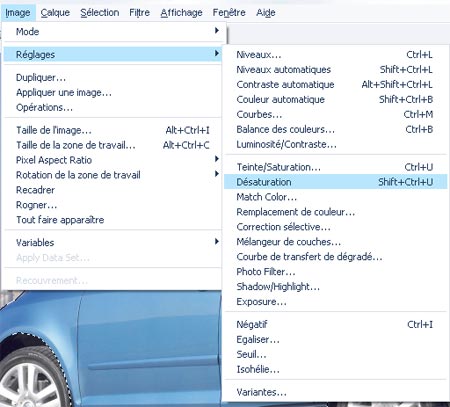Viewport: 450px width, 407px height.
Task: Select the Recadrer command
Action: [112, 190]
